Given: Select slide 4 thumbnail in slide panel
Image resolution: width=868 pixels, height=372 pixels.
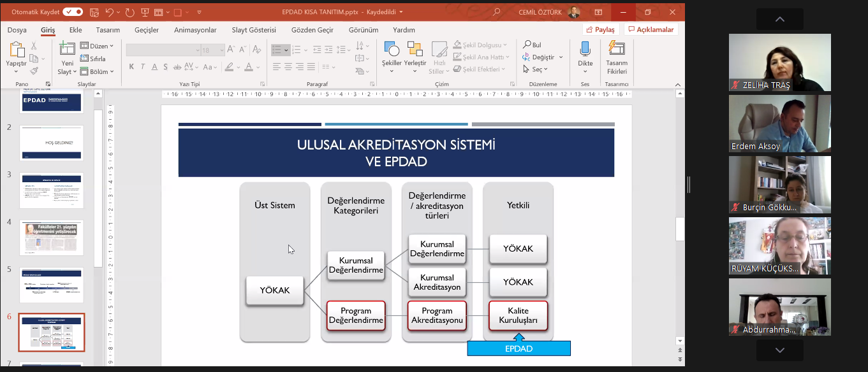Looking at the screenshot, I should pos(51,238).
